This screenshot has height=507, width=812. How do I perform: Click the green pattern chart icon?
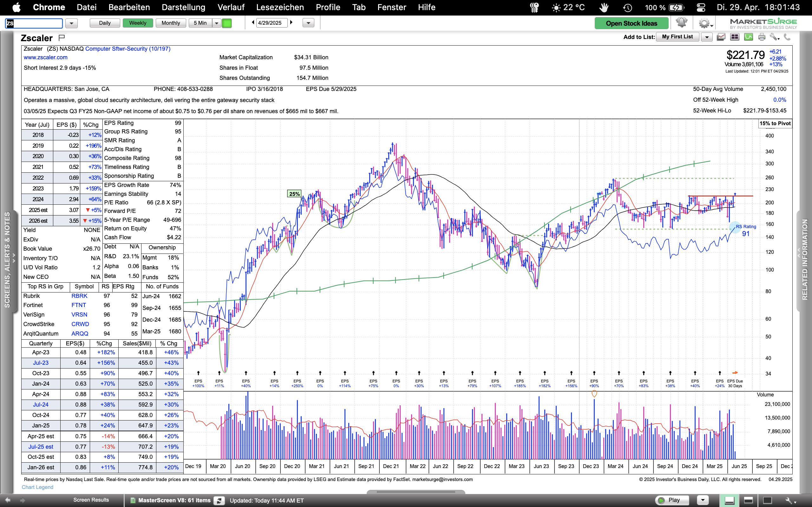coord(748,37)
